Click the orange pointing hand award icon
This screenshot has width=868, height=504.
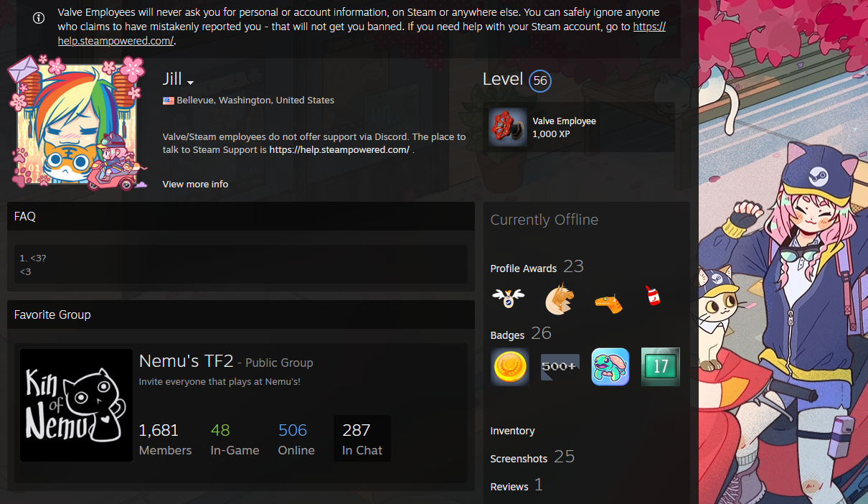coord(609,303)
